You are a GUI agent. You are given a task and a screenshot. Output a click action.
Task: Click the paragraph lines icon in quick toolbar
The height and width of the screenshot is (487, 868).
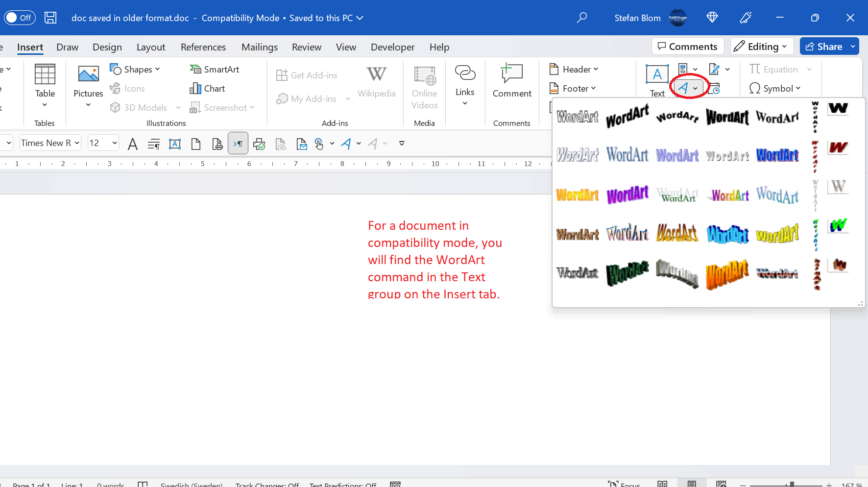coord(154,144)
